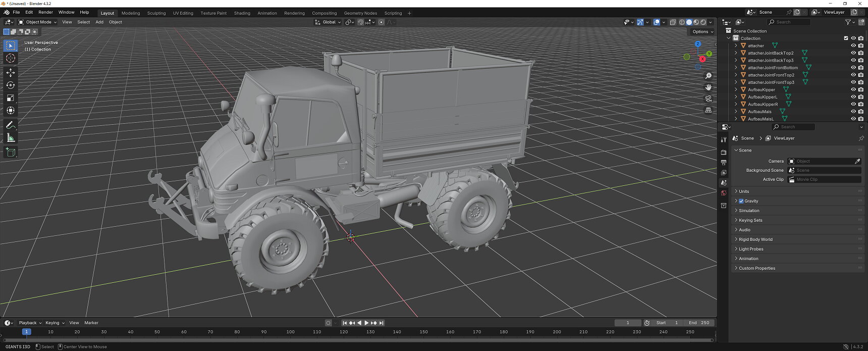Toggle camera view in viewport

709,98
